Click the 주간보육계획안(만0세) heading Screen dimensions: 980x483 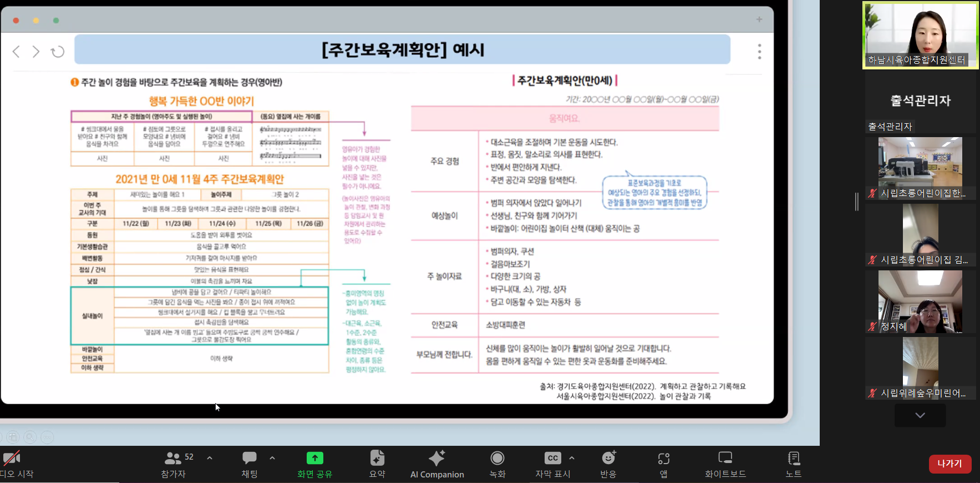click(565, 80)
